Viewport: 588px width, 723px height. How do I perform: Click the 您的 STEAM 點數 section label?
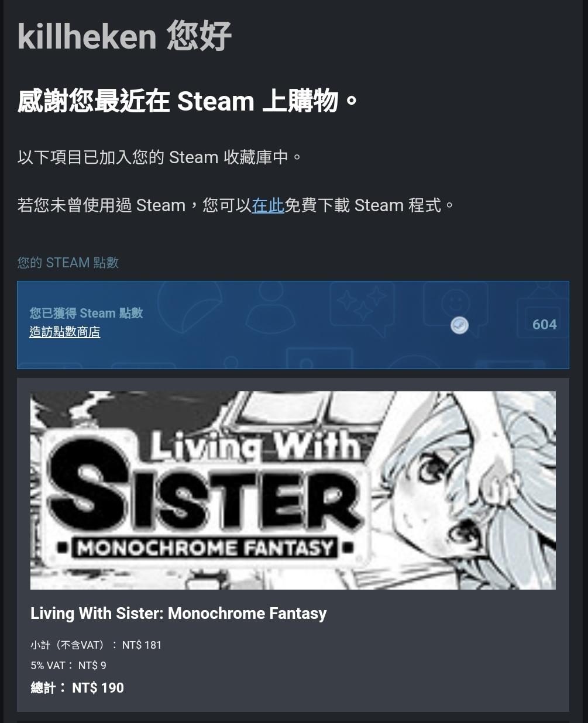(x=68, y=263)
